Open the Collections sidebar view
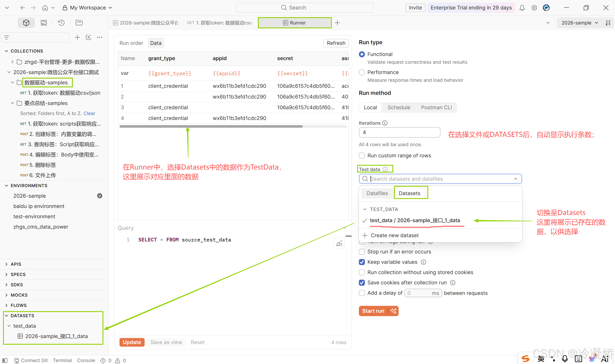This screenshot has width=615, height=364. click(26, 23)
